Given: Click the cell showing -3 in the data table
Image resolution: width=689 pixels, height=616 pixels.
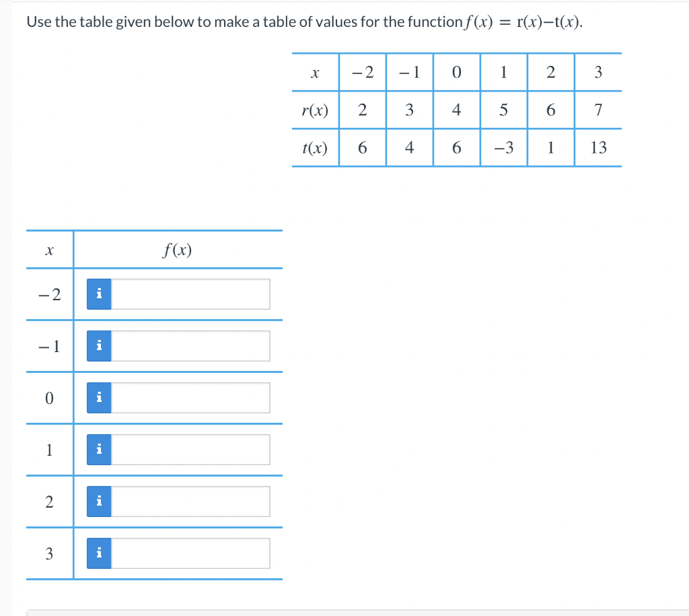Looking at the screenshot, I should click(x=503, y=148).
